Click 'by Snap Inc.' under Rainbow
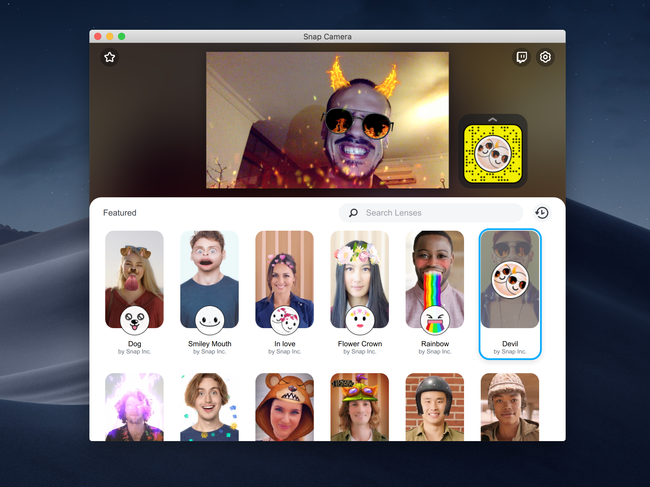This screenshot has height=487, width=650. coord(435,352)
